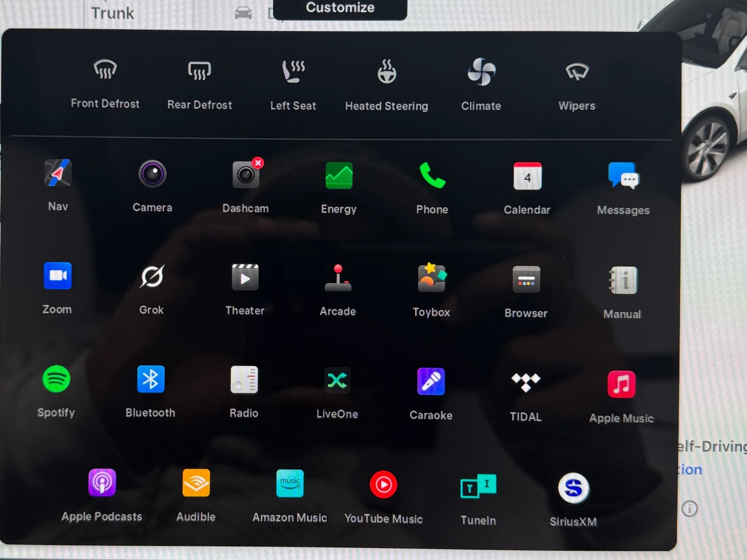This screenshot has height=560, width=747.
Task: Open Toybox
Action: 431,279
